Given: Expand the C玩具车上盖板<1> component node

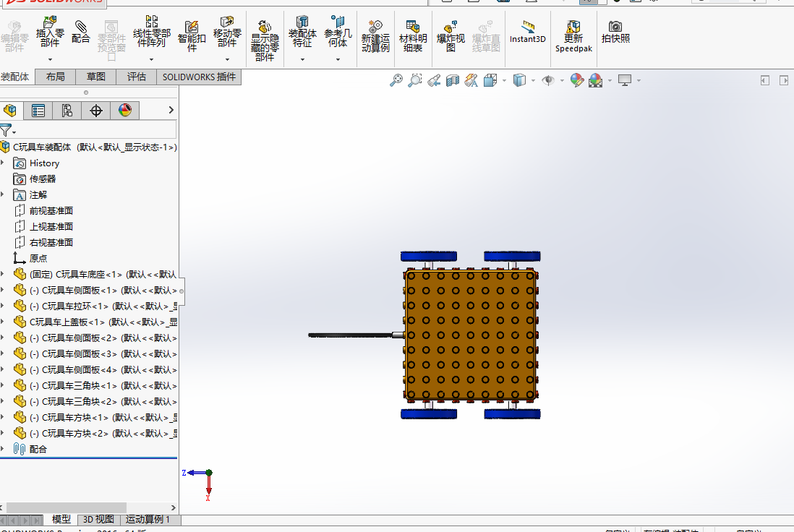Looking at the screenshot, I should click(x=3, y=322).
